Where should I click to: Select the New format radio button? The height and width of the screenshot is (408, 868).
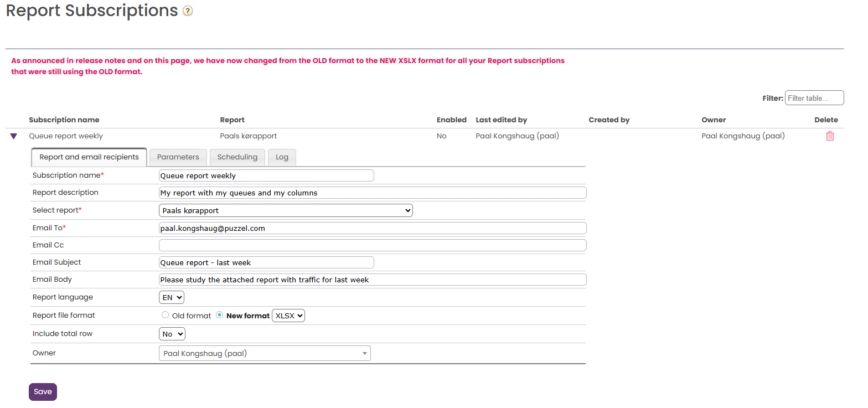[220, 315]
